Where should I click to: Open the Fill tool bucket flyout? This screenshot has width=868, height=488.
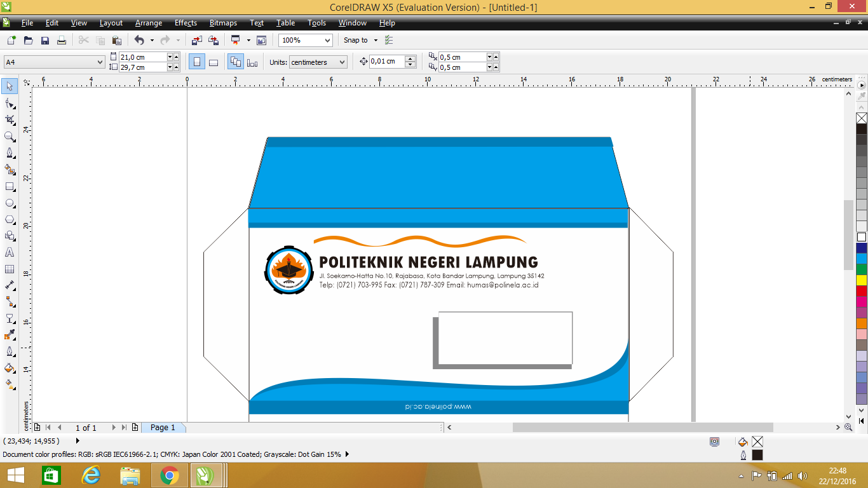pos(10,368)
